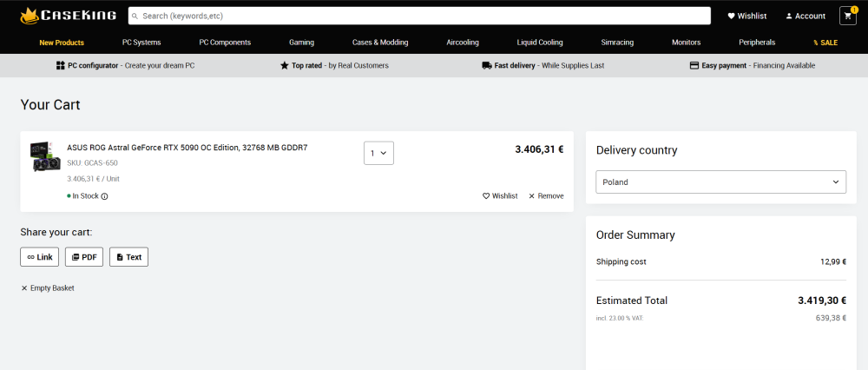Click the Top rated star banner
868x370 pixels.
point(334,65)
